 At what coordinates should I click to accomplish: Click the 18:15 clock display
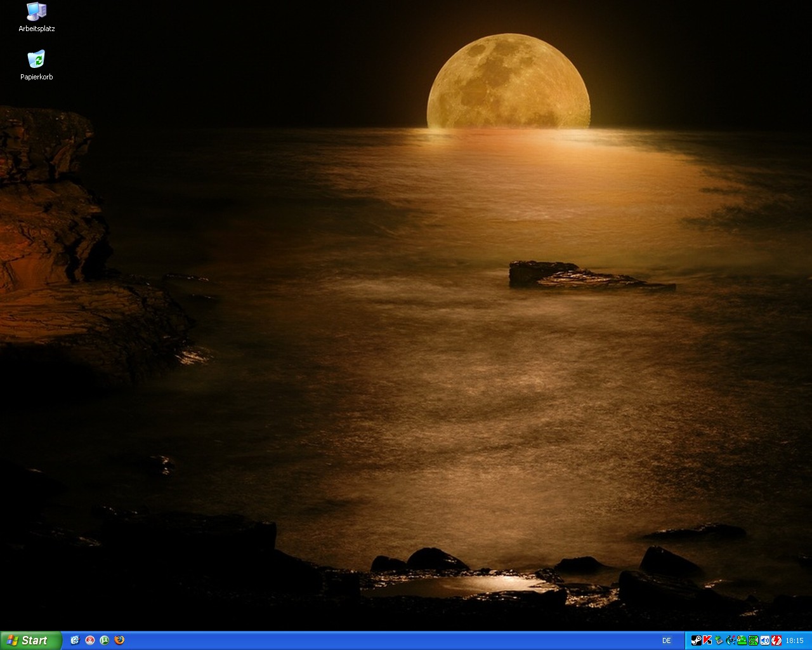coord(794,641)
